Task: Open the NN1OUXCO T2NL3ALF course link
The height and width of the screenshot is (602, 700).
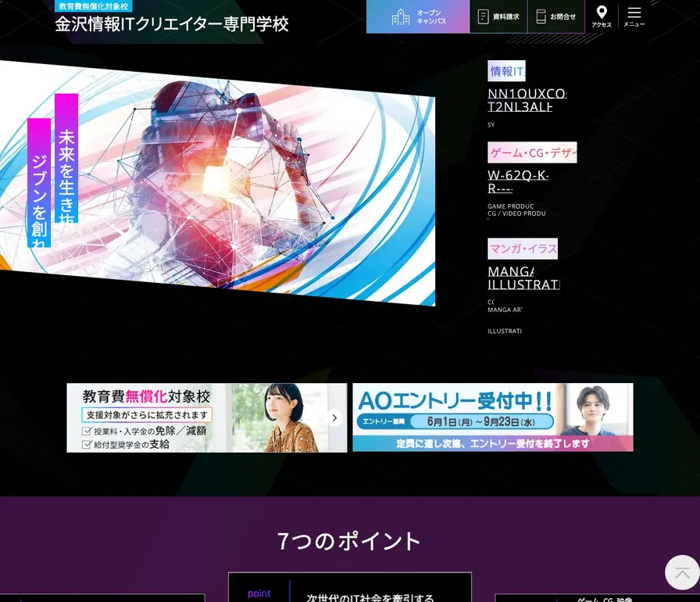Action: click(x=527, y=100)
